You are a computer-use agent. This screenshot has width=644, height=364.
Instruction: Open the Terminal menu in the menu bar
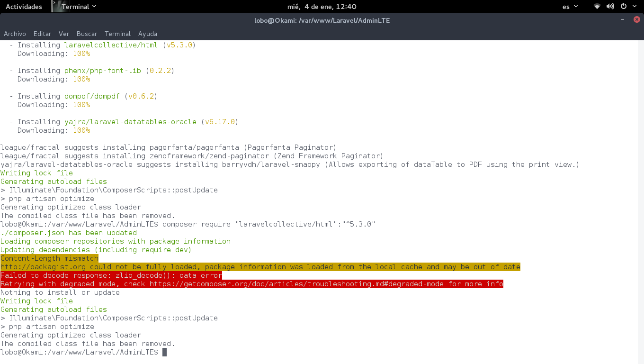tap(117, 34)
